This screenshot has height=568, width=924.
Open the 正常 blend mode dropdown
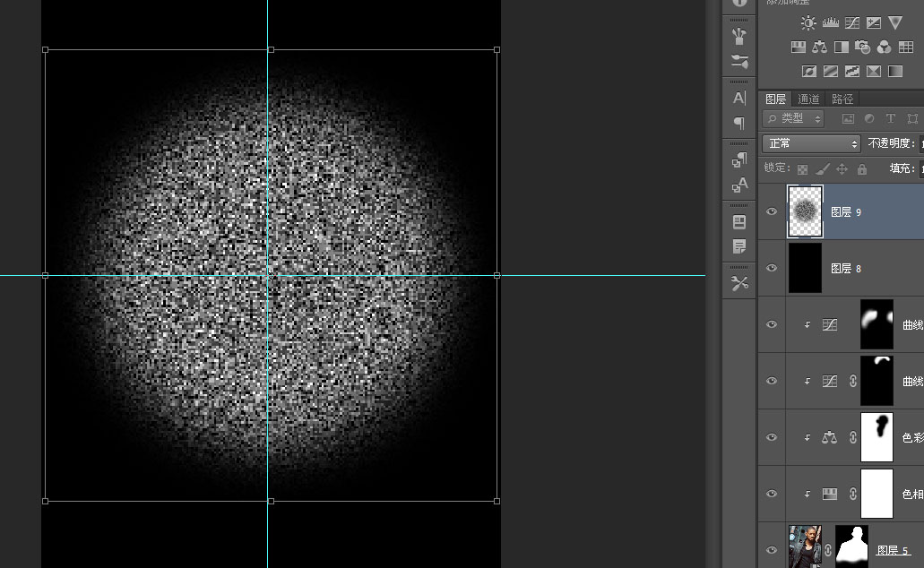pos(811,143)
